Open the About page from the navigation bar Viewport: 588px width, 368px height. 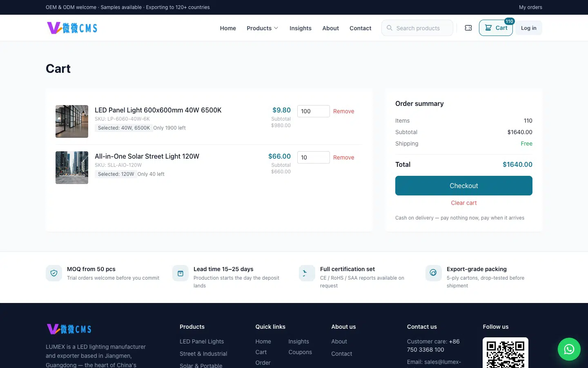click(330, 28)
